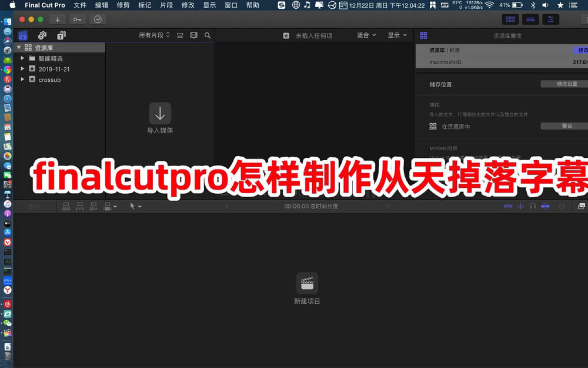
Task: Click 新建项目 clapperboard in timeline
Action: [307, 283]
